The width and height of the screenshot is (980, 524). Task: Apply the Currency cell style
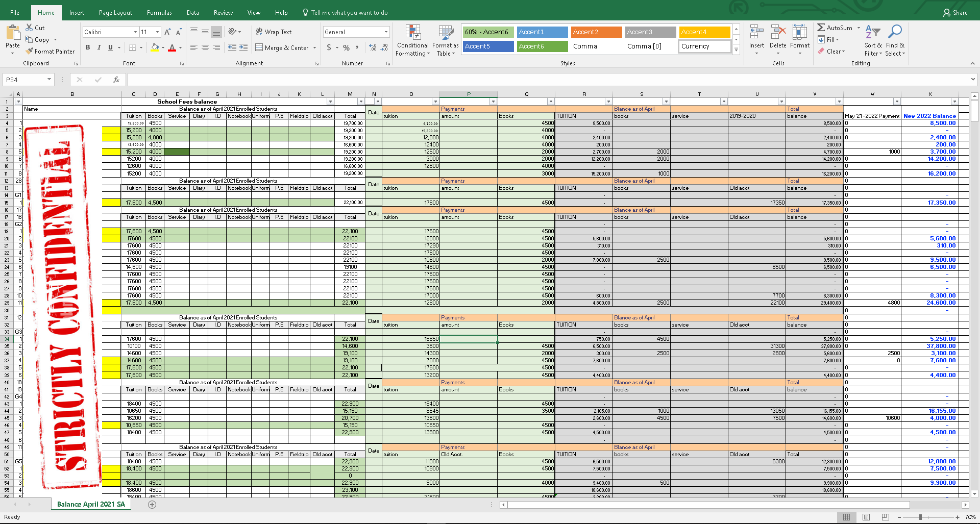705,46
